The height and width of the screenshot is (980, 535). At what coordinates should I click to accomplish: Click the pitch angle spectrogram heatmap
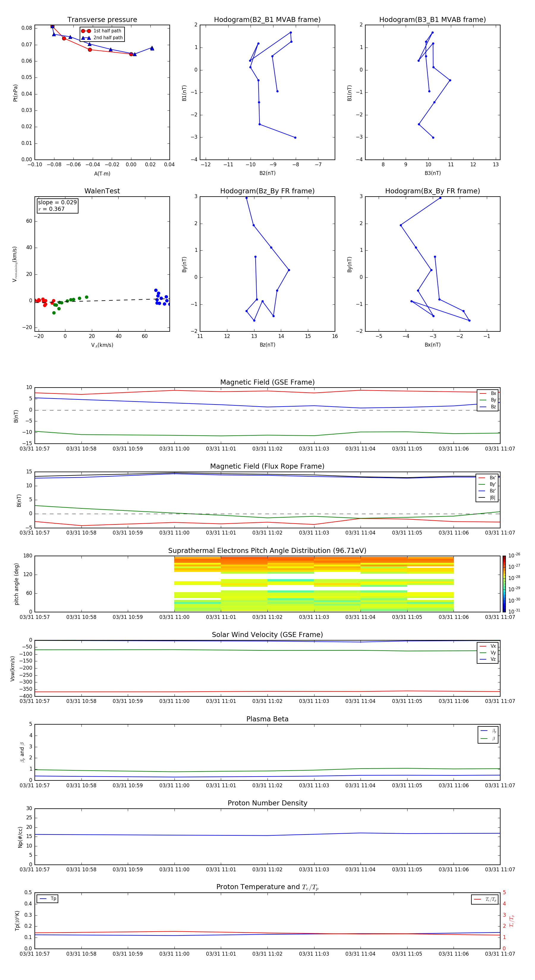[314, 584]
